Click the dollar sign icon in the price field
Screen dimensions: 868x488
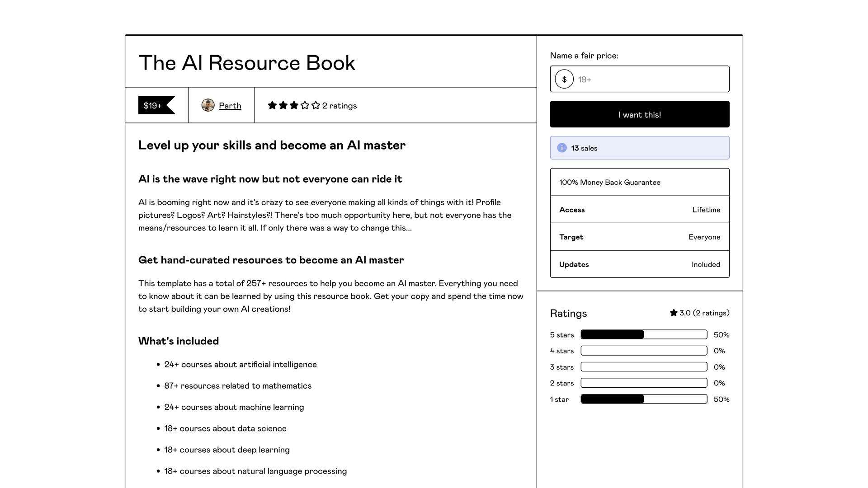click(564, 79)
